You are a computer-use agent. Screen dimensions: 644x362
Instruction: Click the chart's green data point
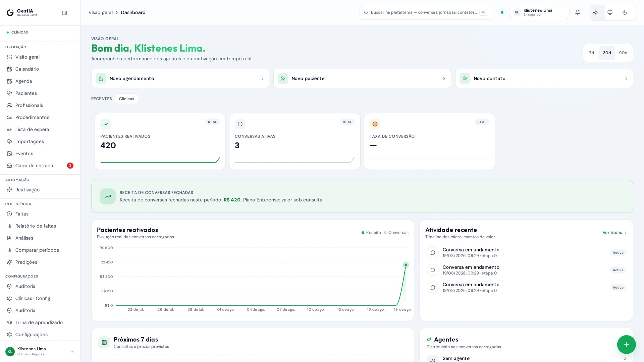coord(406,265)
